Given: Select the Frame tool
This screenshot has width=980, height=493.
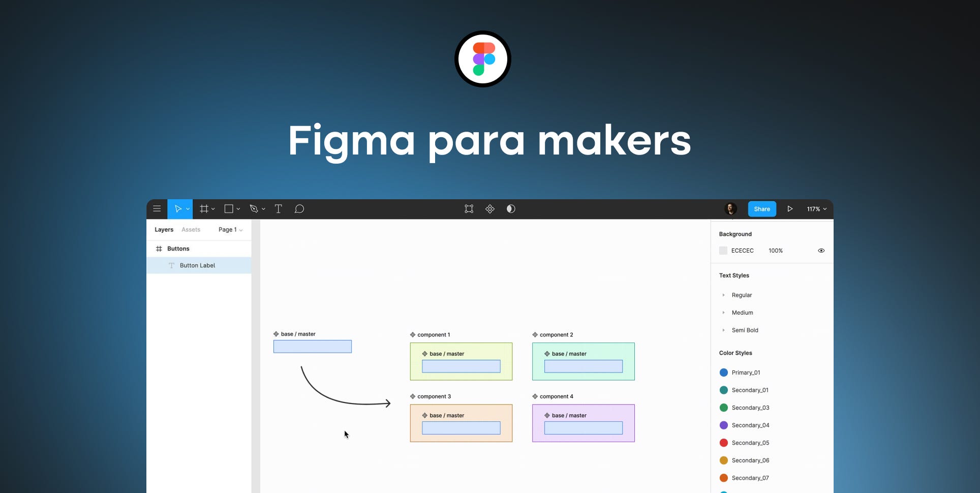Looking at the screenshot, I should click(x=204, y=209).
